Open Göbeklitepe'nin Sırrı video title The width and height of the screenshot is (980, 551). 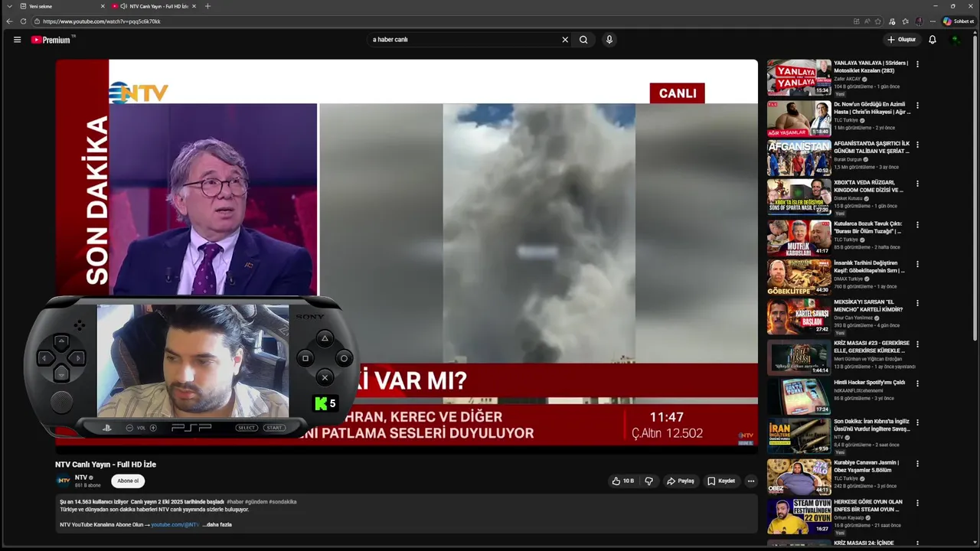coord(870,266)
